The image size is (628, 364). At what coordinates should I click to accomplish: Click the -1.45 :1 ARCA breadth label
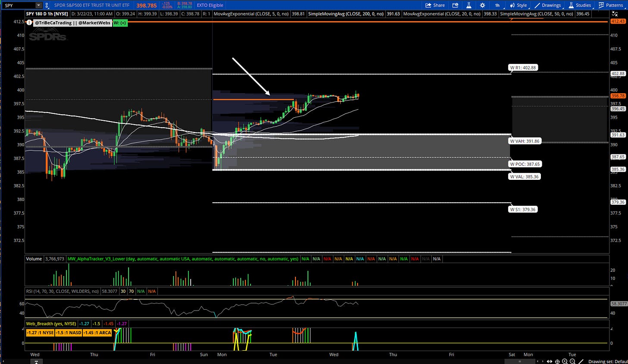pos(97,333)
